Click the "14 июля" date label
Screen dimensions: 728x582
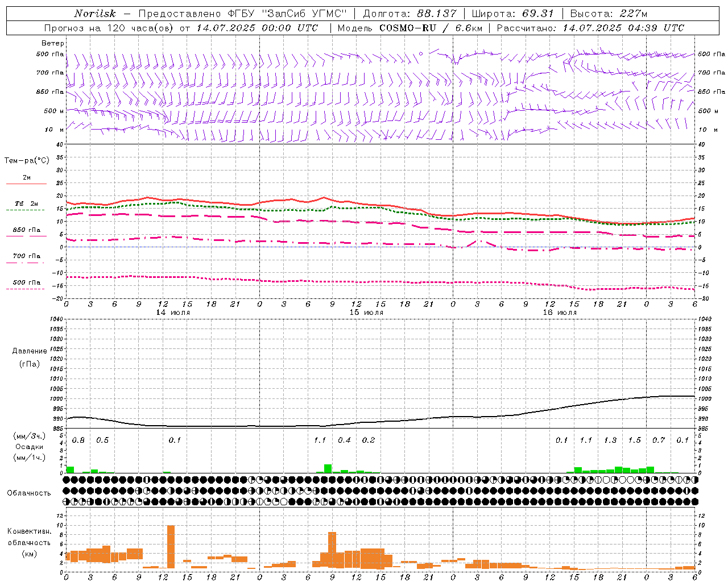coord(173,312)
